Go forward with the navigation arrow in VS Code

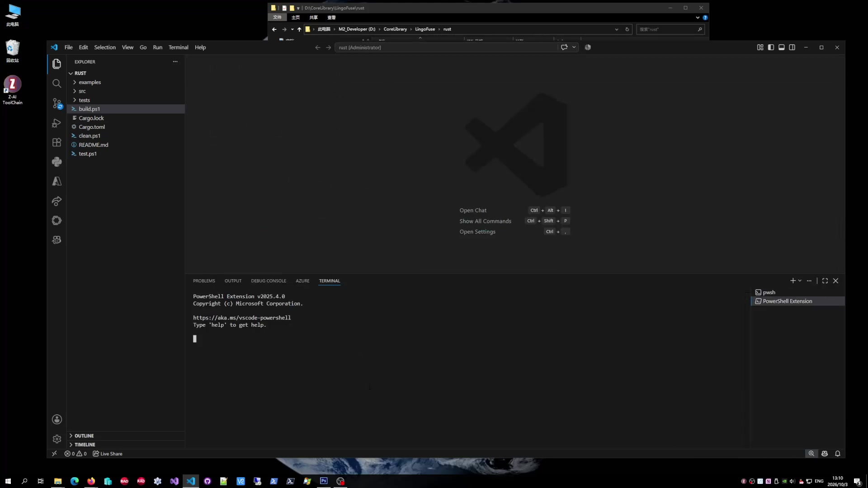(329, 47)
